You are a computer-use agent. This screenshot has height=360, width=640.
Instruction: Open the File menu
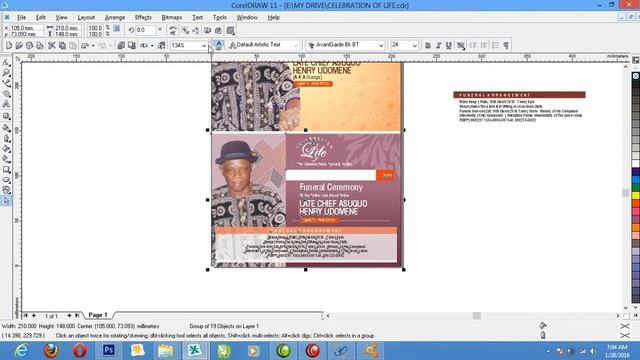21,18
